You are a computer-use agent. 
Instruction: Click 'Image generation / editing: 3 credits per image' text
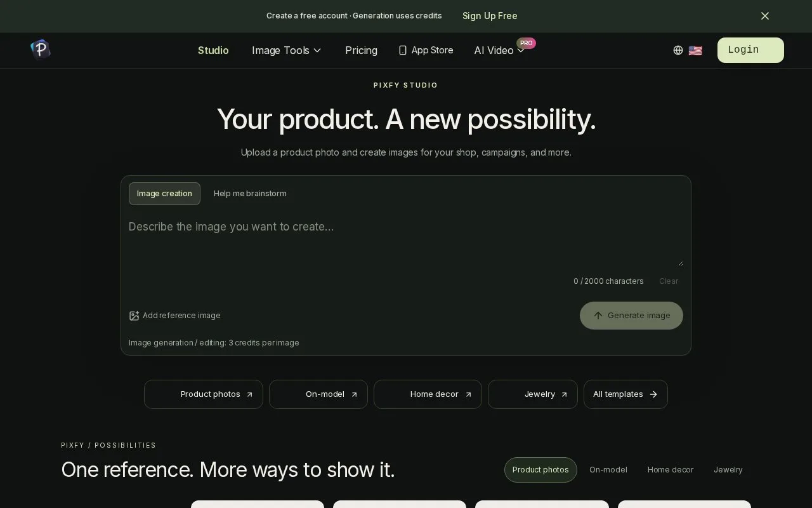click(214, 343)
